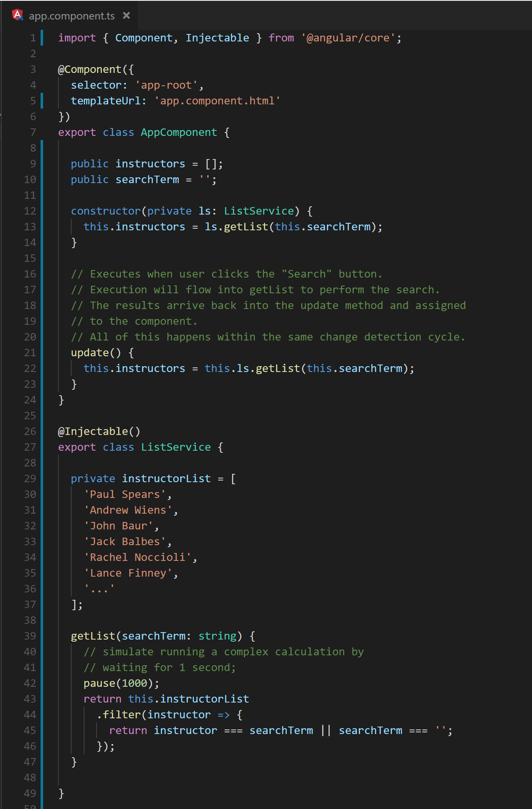
Task: Click line number 27 in the gutter
Action: 30,447
